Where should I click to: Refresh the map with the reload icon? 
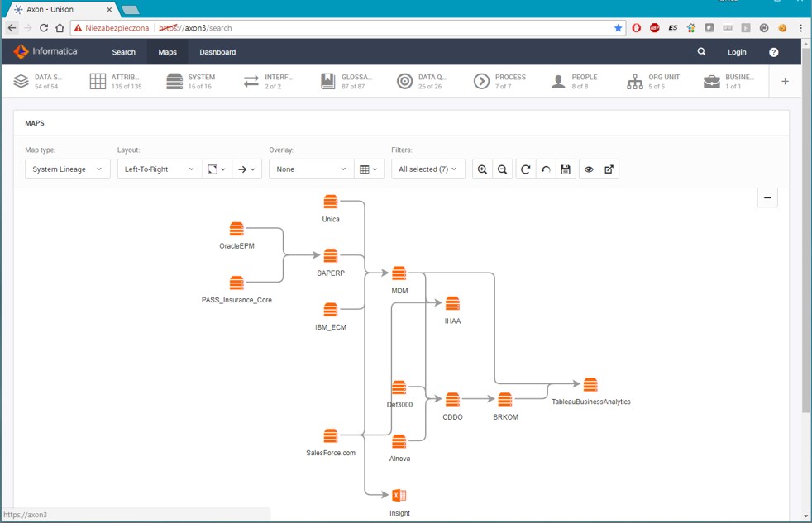pos(525,169)
